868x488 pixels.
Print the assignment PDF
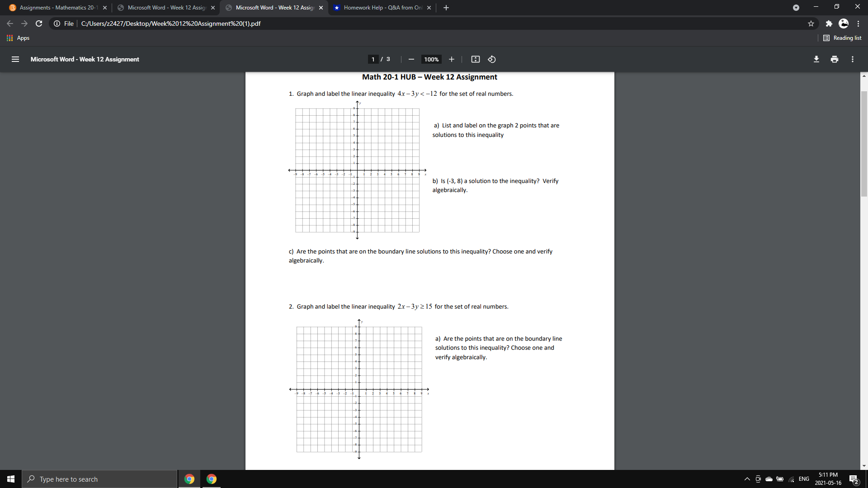pos(835,59)
